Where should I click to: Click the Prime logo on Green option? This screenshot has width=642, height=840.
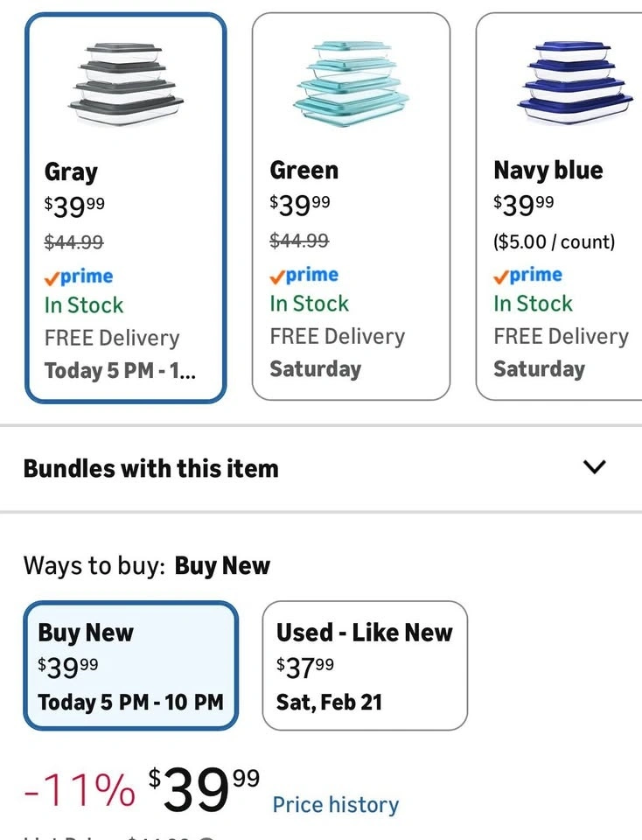(x=304, y=275)
